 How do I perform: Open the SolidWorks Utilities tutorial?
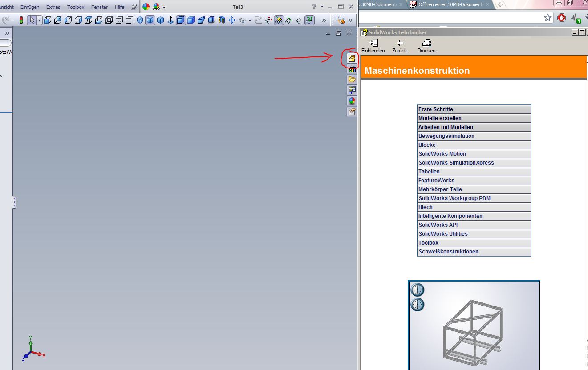474,234
